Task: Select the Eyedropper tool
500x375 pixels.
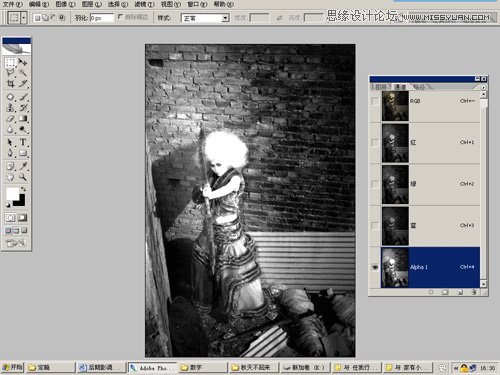Action: point(23,166)
